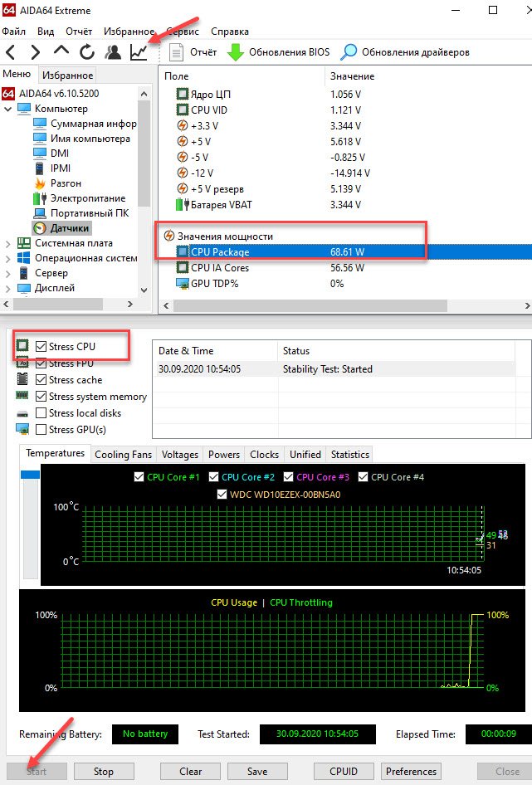The image size is (532, 785).
Task: Click the Системная плата motherboard icon
Action: click(x=23, y=243)
